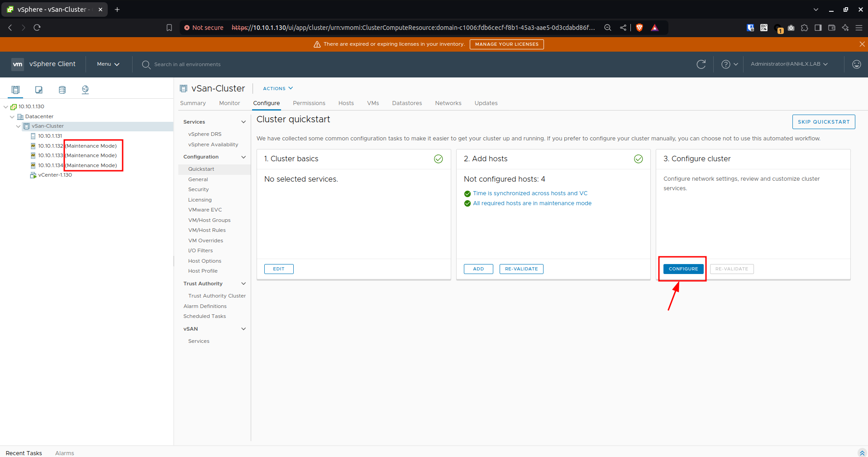Switch to the VMs and Templates view
Image resolution: width=868 pixels, height=457 pixels.
click(39, 90)
